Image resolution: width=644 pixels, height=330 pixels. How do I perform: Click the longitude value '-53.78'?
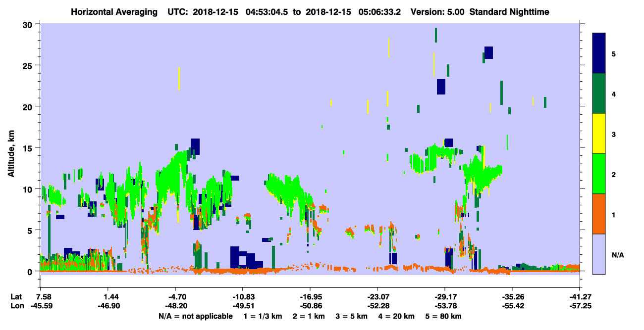click(x=445, y=306)
